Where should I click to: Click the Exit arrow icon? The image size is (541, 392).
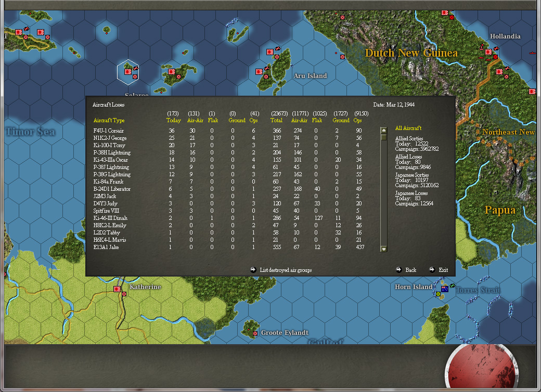point(432,270)
